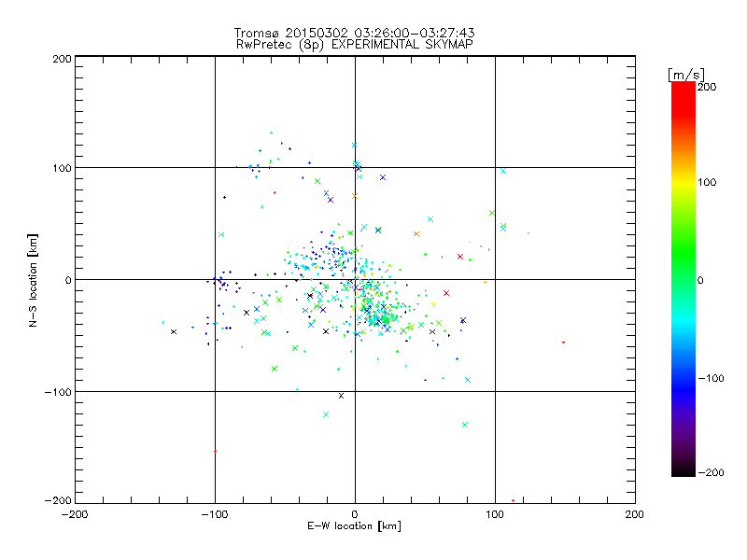The width and height of the screenshot is (747, 560).
Task: Click the colorbar tick label '-200'
Action: [711, 472]
